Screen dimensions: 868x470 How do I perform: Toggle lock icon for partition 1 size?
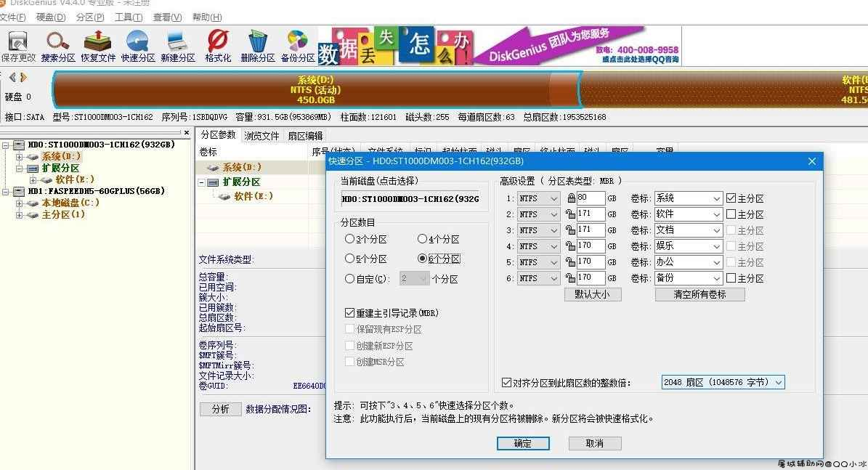pyautogui.click(x=571, y=198)
